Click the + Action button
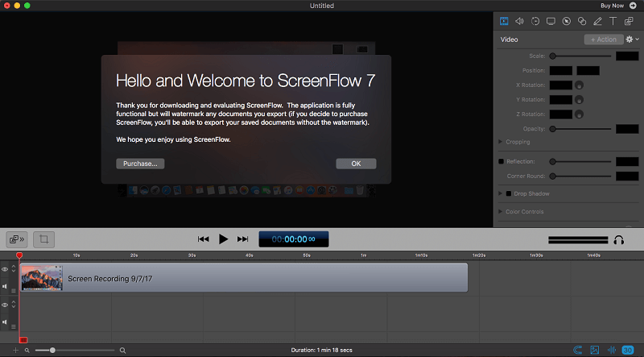Viewport: 644px width, 357px height. tap(604, 39)
